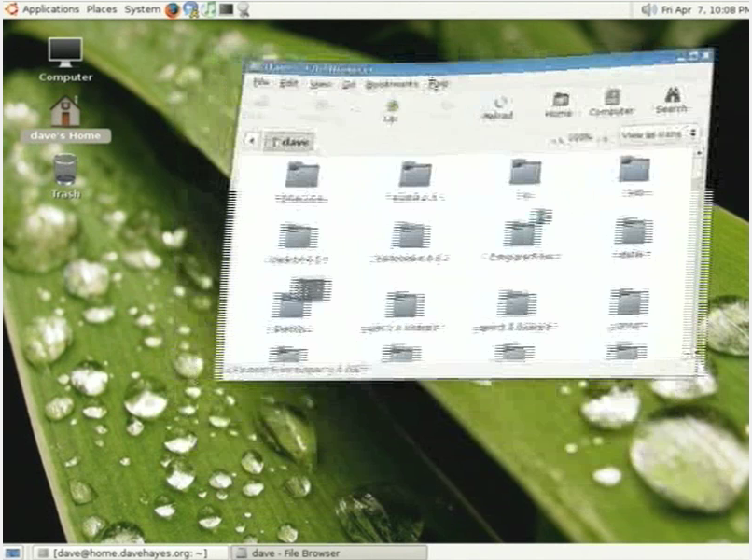Click the Show Desktop button in the bottom panel

(x=12, y=553)
